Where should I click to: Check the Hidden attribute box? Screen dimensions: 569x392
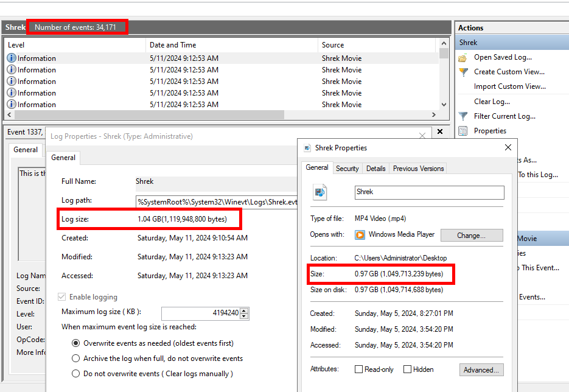407,369
